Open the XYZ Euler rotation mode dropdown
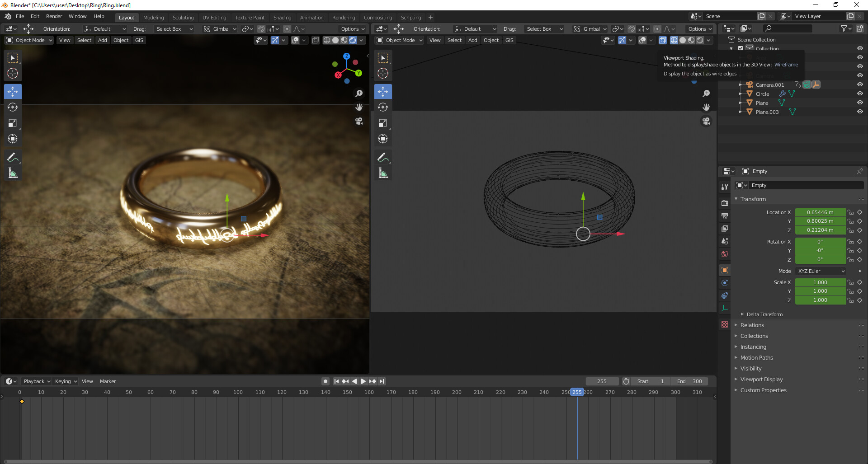The width and height of the screenshot is (868, 464). (x=821, y=271)
